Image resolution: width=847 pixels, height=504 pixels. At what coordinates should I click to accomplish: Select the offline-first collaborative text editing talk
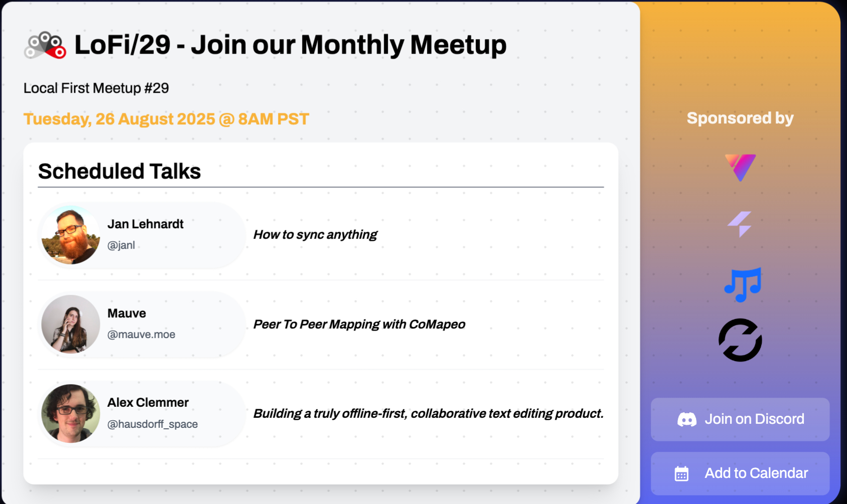(428, 414)
